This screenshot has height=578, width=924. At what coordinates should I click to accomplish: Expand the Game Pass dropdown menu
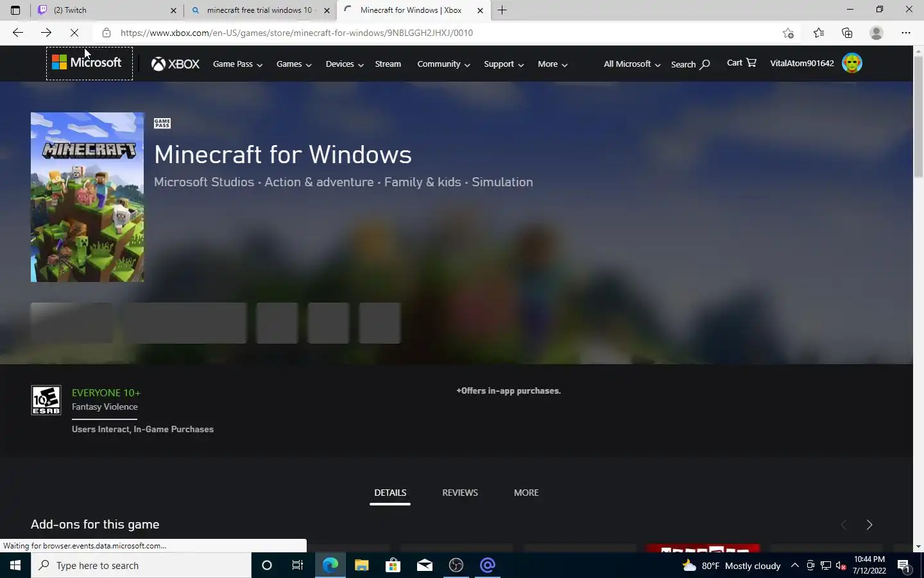point(237,64)
